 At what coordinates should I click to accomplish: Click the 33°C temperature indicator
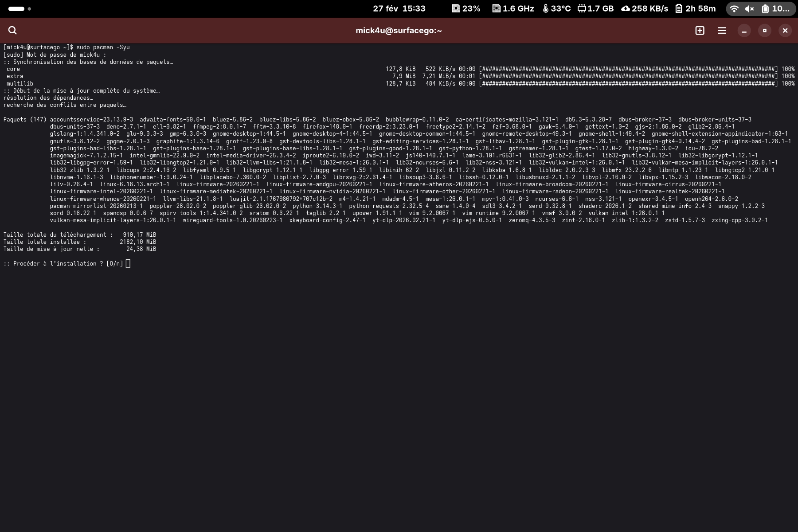click(x=556, y=8)
